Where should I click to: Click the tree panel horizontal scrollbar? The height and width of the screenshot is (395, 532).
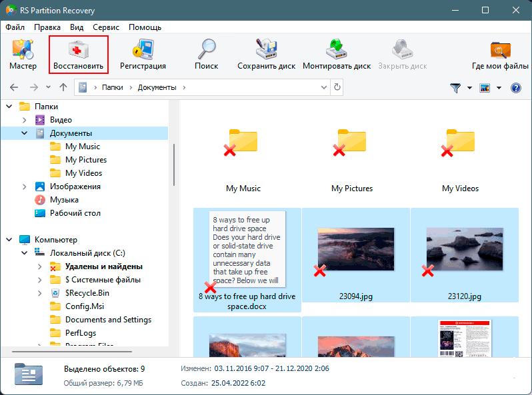pyautogui.click(x=71, y=352)
